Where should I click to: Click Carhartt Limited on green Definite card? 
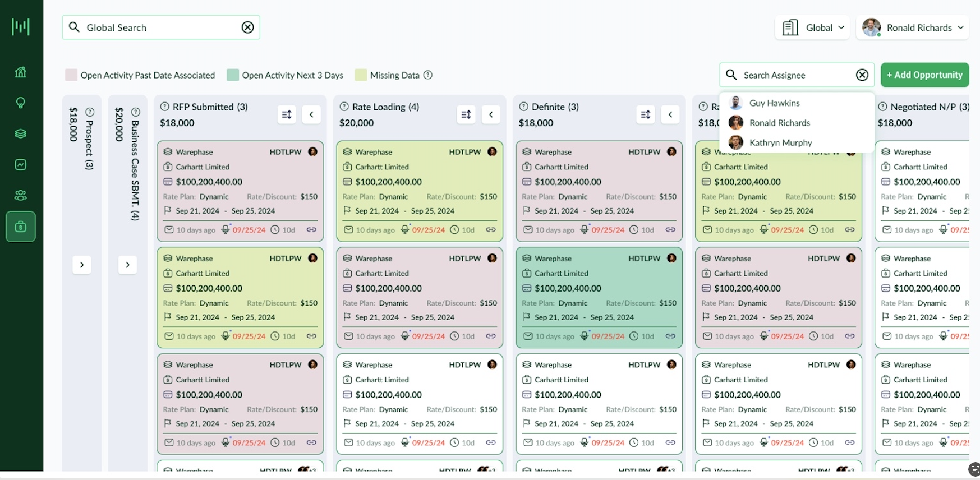pos(562,273)
